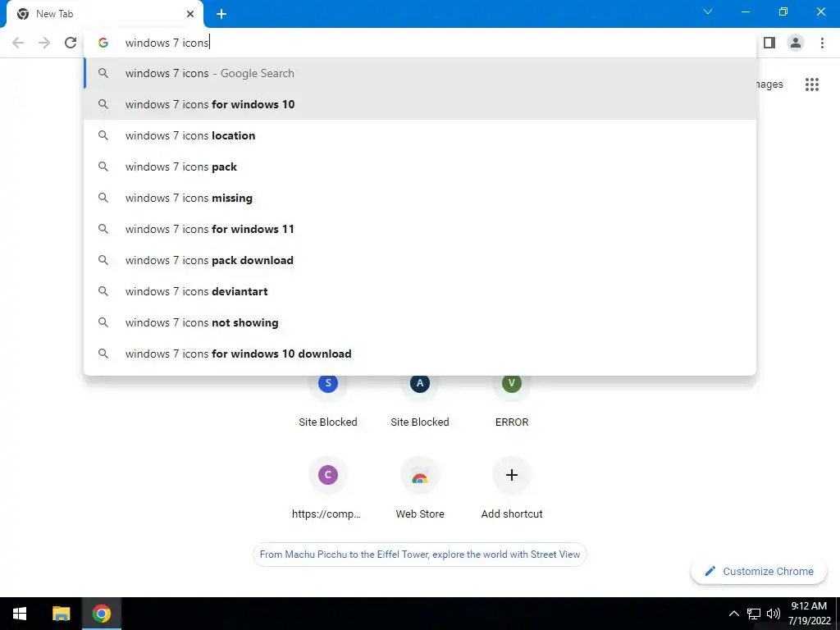Show hidden system tray icons

tap(734, 614)
